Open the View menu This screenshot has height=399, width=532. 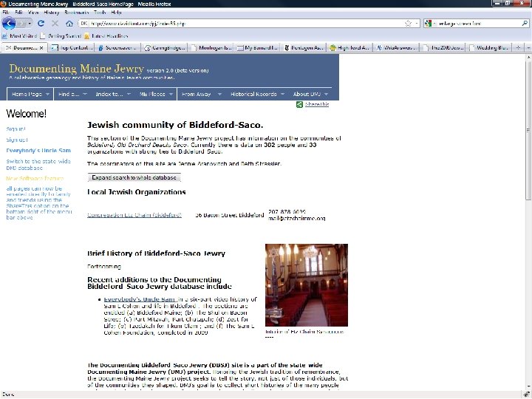33,13
